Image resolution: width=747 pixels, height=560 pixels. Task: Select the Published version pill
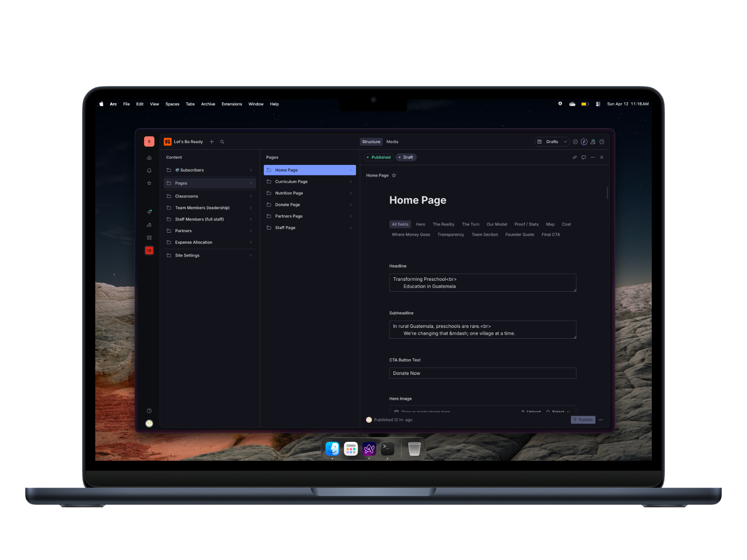click(379, 157)
